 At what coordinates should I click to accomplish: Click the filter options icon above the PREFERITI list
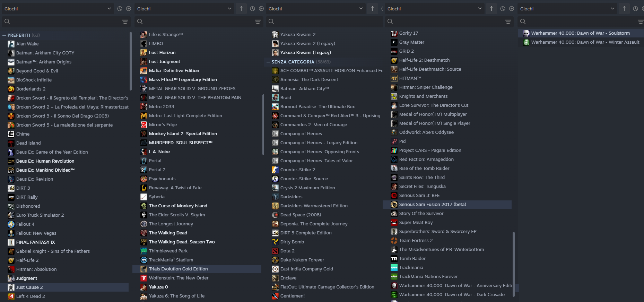125,22
